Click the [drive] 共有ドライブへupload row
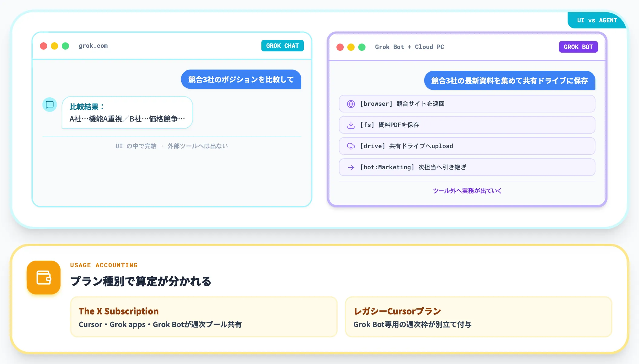Viewport: 639px width, 364px height. click(x=467, y=146)
